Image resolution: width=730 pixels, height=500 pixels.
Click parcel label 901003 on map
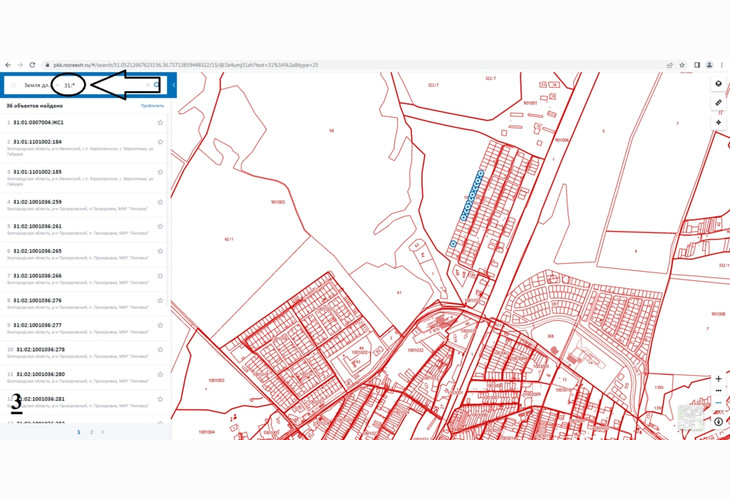click(278, 202)
